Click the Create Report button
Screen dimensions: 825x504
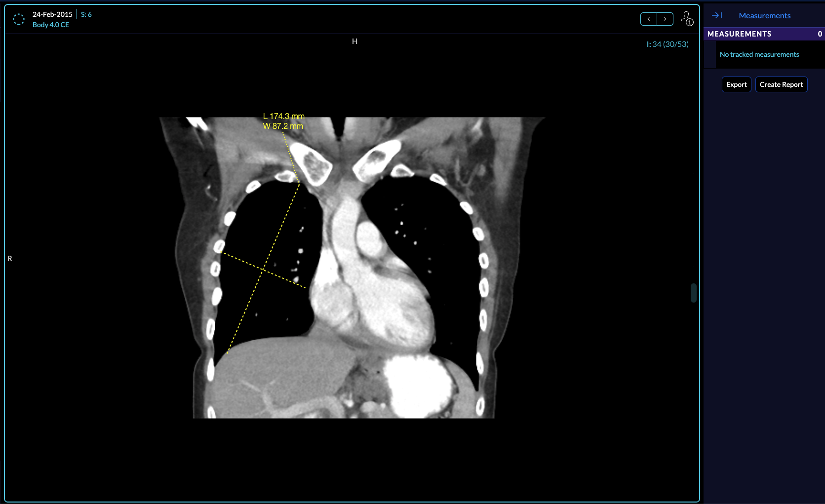781,84
